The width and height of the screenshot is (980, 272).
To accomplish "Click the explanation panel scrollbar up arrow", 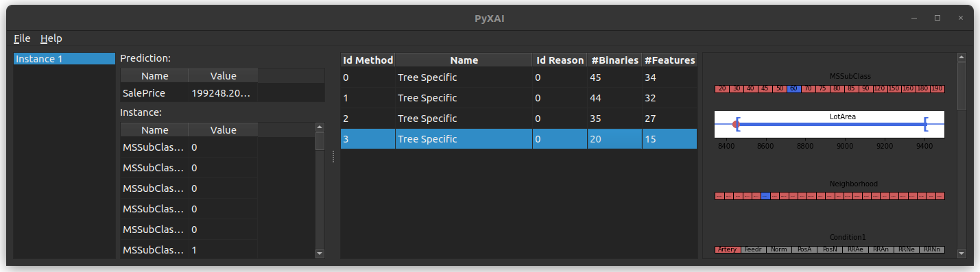I will point(961,58).
